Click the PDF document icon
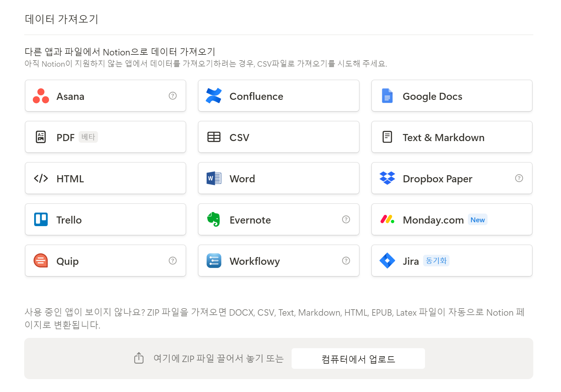Viewport: 561px width, 392px height. [41, 137]
